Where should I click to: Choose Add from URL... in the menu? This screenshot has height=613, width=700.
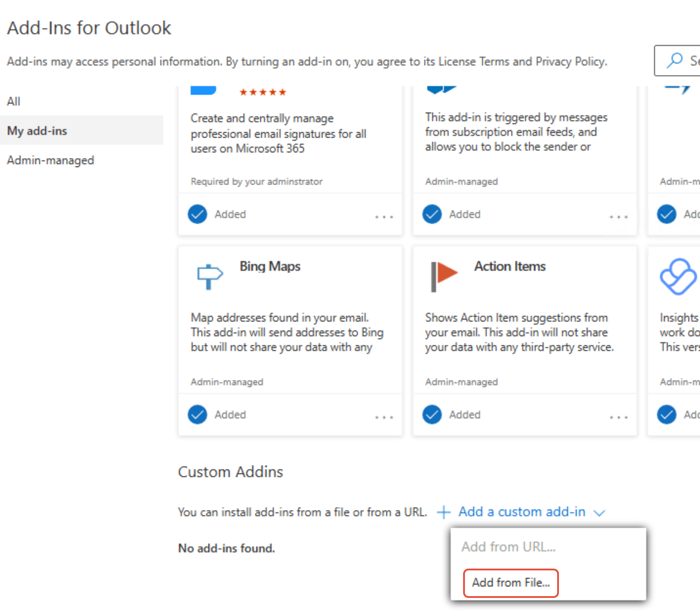tap(508, 547)
